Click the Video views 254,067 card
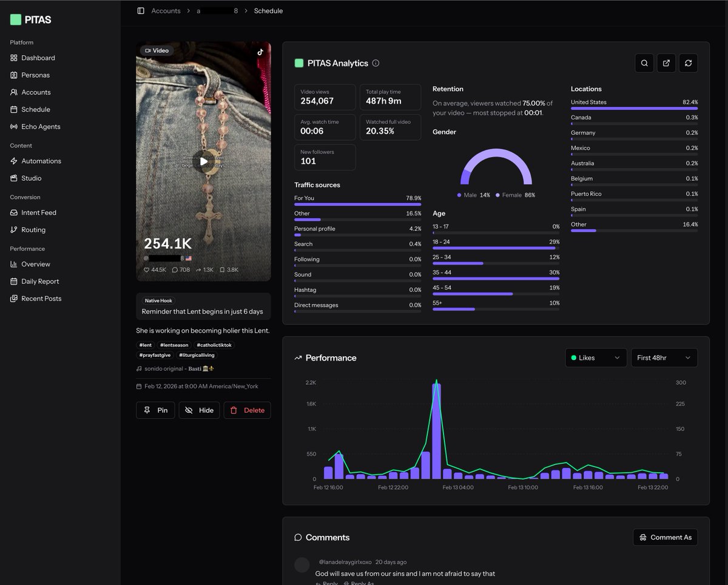The width and height of the screenshot is (728, 585). click(x=325, y=97)
